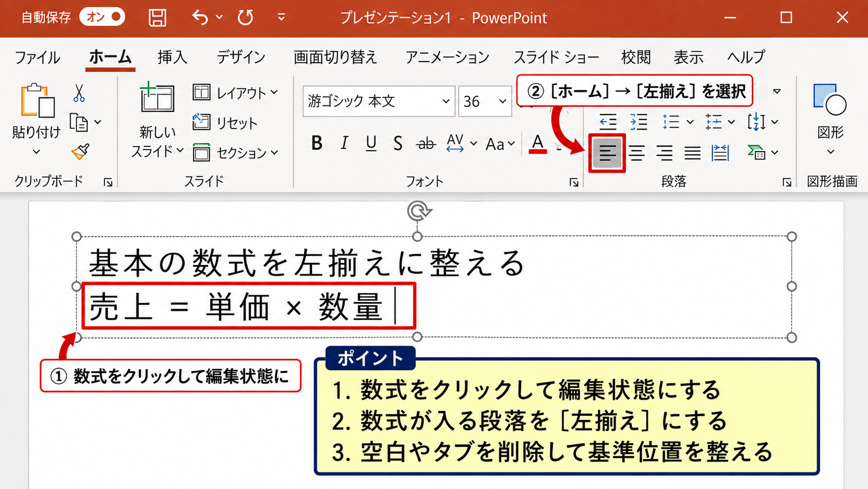Screen dimensions: 868x489
Task: Click the リセット button
Action: click(x=225, y=123)
